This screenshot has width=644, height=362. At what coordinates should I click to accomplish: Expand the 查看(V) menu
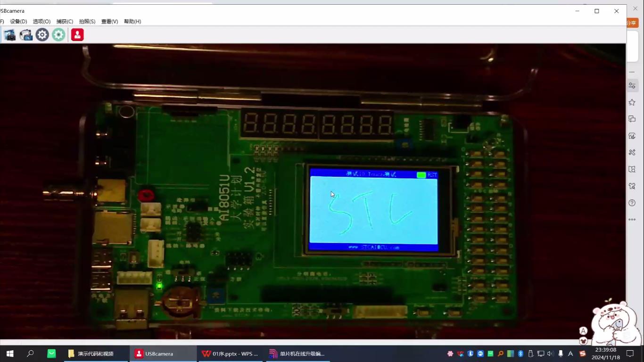tap(109, 21)
